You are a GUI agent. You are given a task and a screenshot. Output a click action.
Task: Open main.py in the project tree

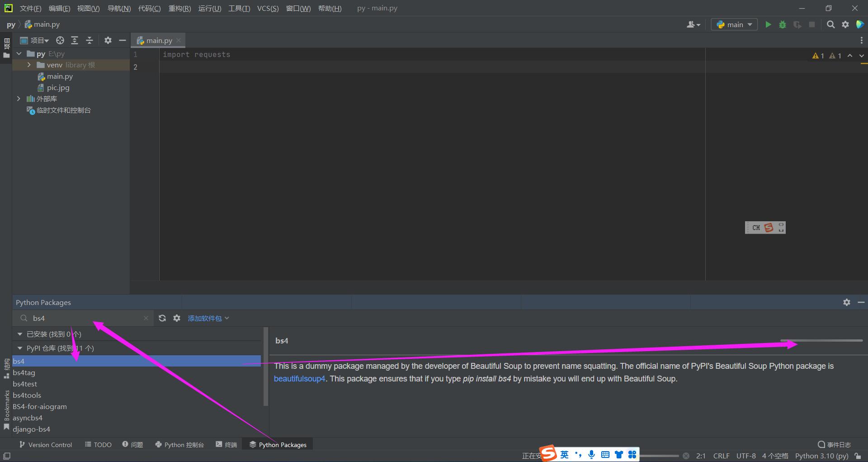tap(59, 76)
